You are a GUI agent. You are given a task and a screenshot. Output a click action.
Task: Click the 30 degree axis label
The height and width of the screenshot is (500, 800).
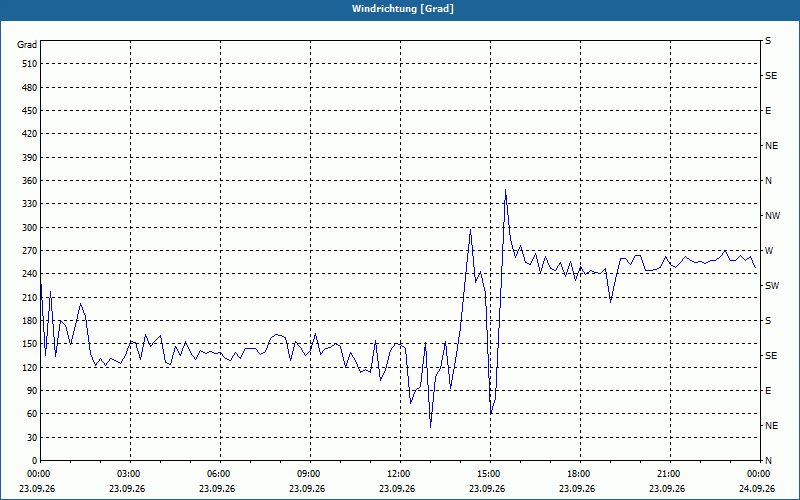32,437
